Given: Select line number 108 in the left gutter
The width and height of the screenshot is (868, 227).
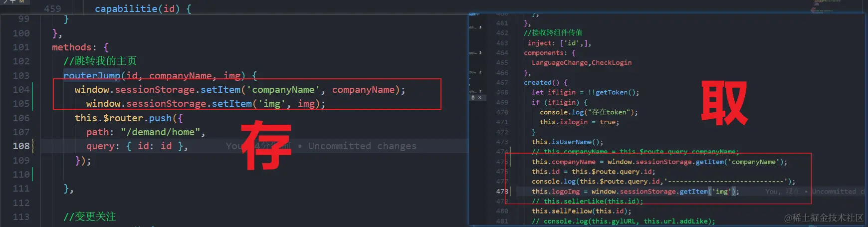Looking at the screenshot, I should [x=21, y=146].
